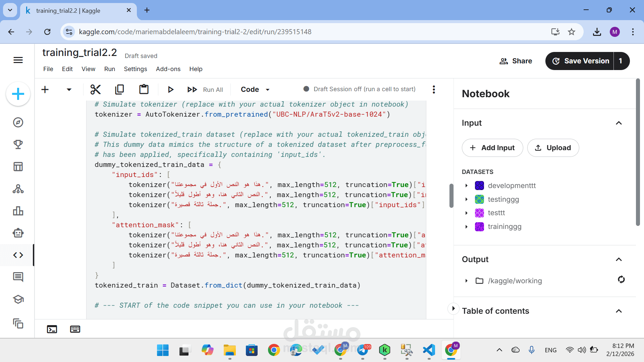Viewport: 644px width, 362px height.
Task: Open the Add-ons menu
Action: pyautogui.click(x=168, y=69)
